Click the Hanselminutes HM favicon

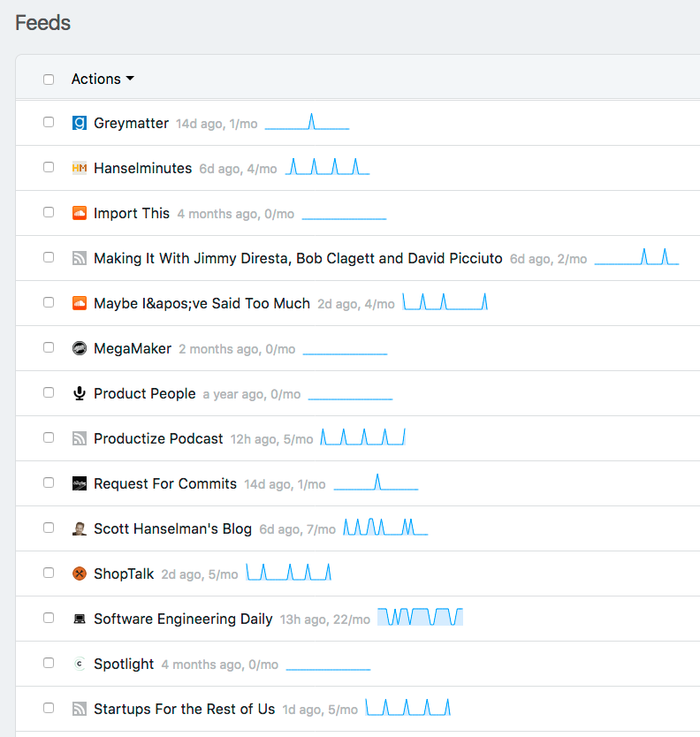pyautogui.click(x=80, y=168)
